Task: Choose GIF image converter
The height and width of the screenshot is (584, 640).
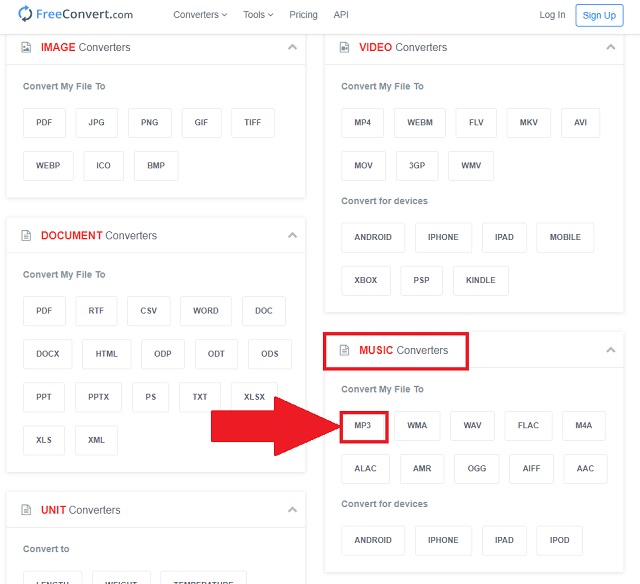Action: (201, 122)
